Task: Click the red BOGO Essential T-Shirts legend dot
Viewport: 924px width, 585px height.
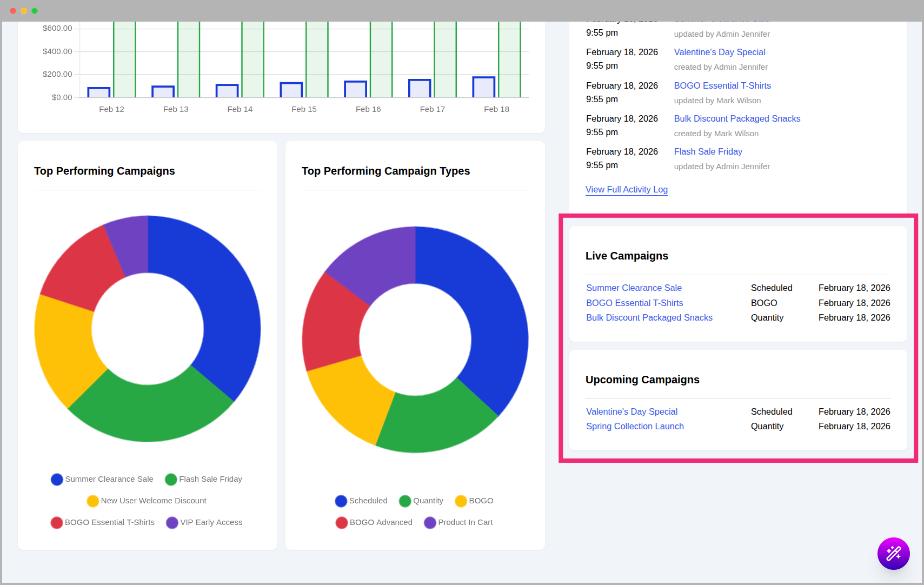Action: 57,522
